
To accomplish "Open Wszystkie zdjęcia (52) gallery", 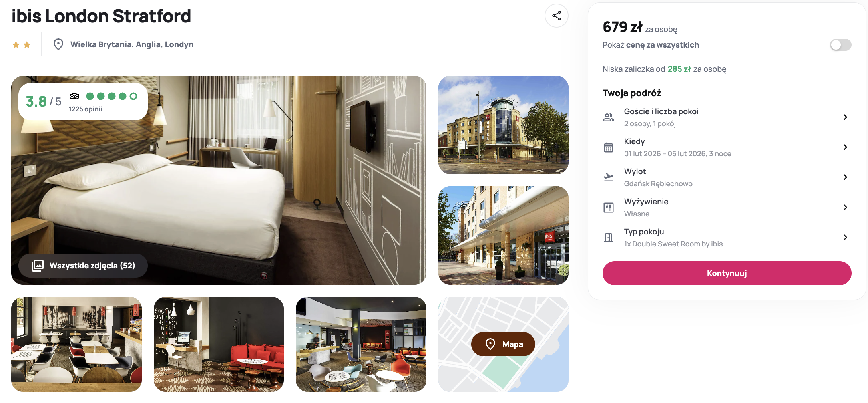I will pos(83,266).
